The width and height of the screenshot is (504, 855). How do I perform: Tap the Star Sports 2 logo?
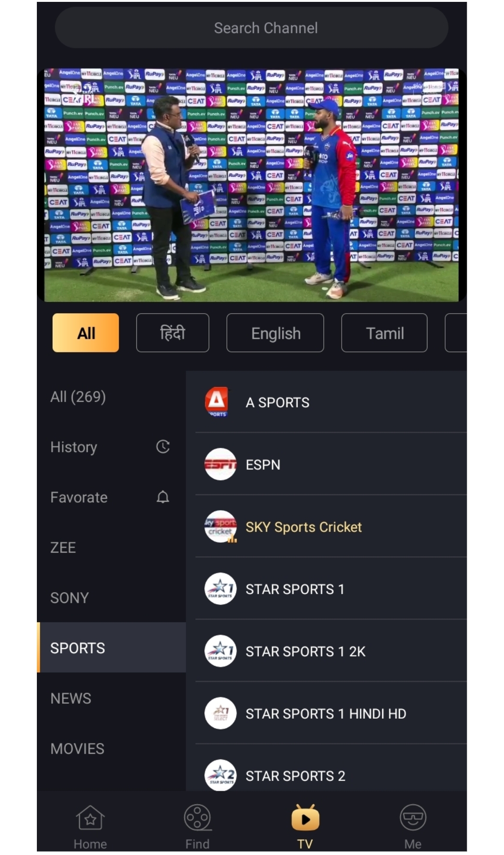coord(220,775)
